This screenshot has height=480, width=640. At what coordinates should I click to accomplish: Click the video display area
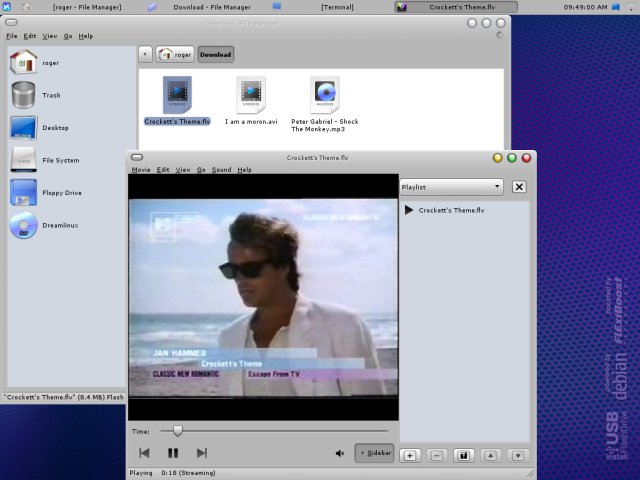263,297
